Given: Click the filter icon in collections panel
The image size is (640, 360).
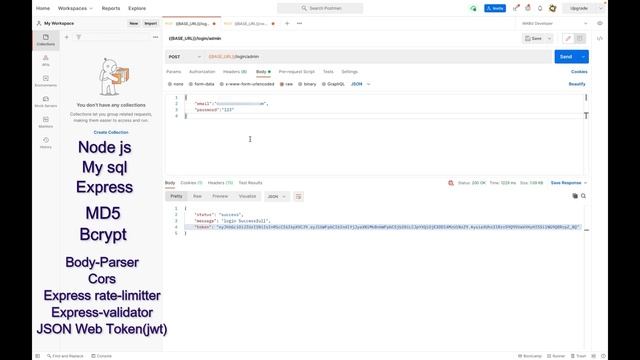Looking at the screenshot, I should (79, 37).
